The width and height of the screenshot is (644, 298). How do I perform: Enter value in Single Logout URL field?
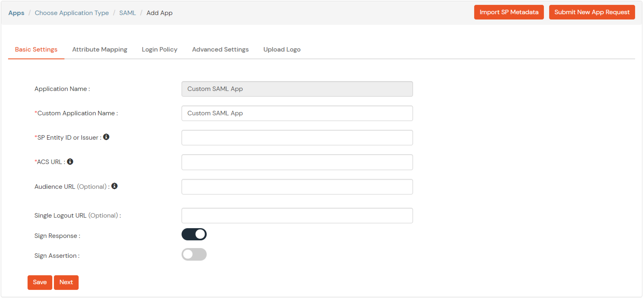pos(297,215)
